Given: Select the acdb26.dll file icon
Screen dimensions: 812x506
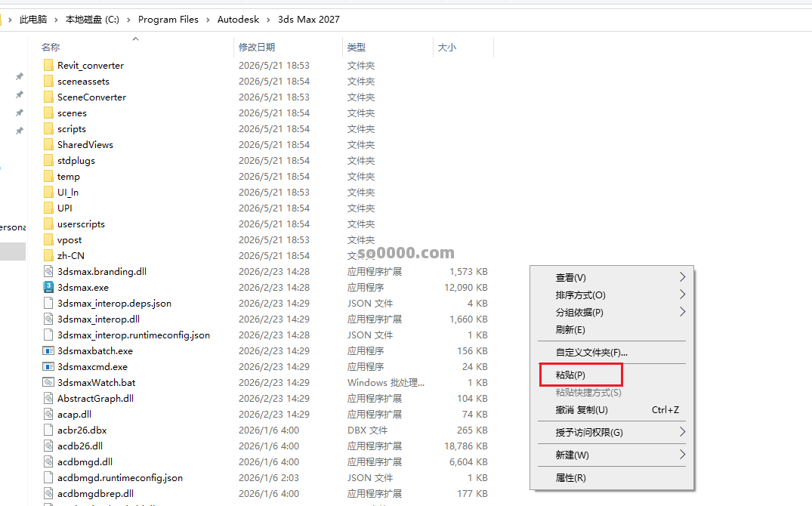Looking at the screenshot, I should (x=48, y=446).
